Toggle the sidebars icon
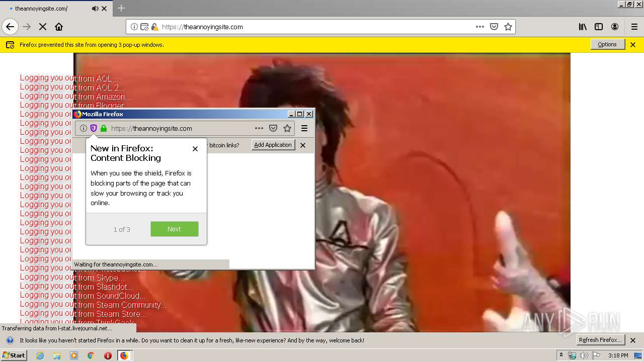Screen dimensions: 644x362 point(599,27)
